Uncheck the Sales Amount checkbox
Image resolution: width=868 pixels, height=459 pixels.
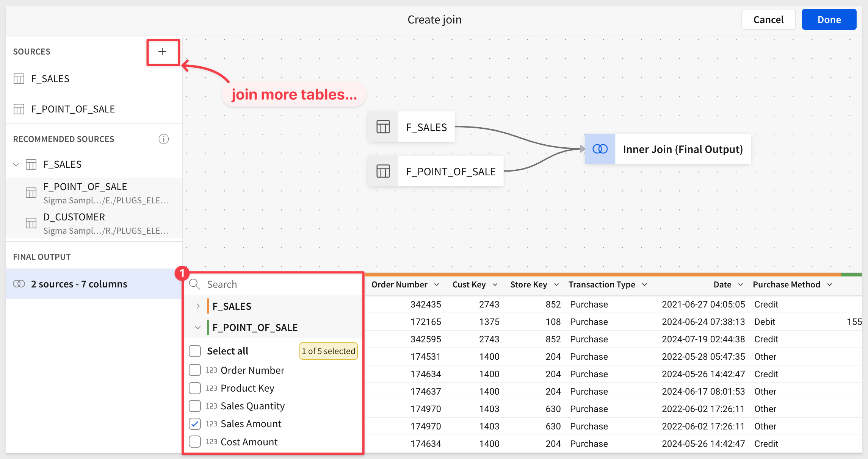[x=195, y=424]
